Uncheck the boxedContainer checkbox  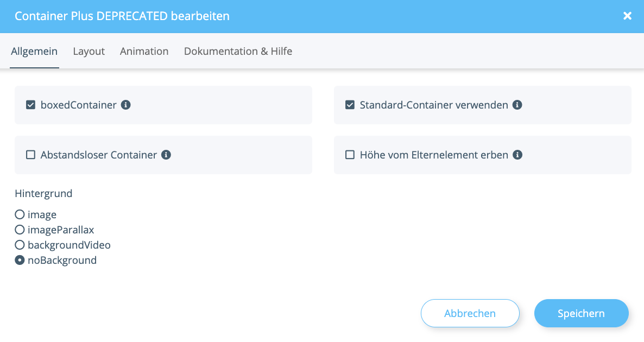(x=30, y=105)
